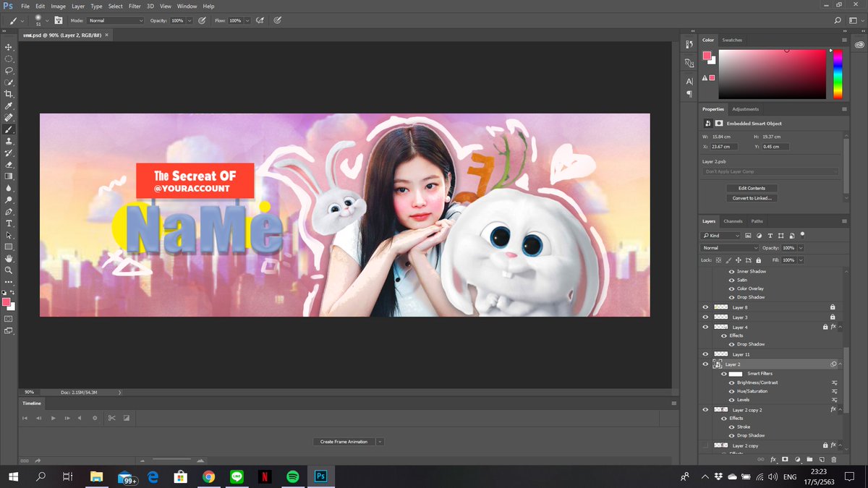Play the timeline animation
The height and width of the screenshot is (488, 868).
coord(53,418)
